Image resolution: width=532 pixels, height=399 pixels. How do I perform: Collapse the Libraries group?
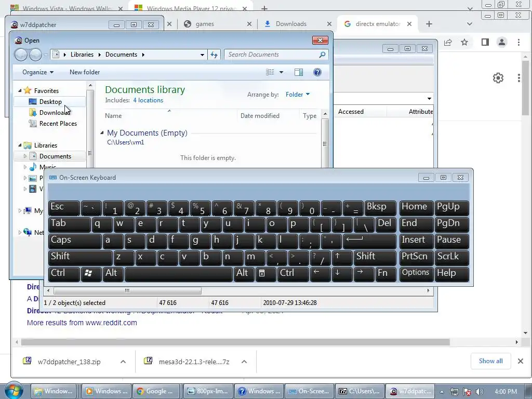(20, 145)
